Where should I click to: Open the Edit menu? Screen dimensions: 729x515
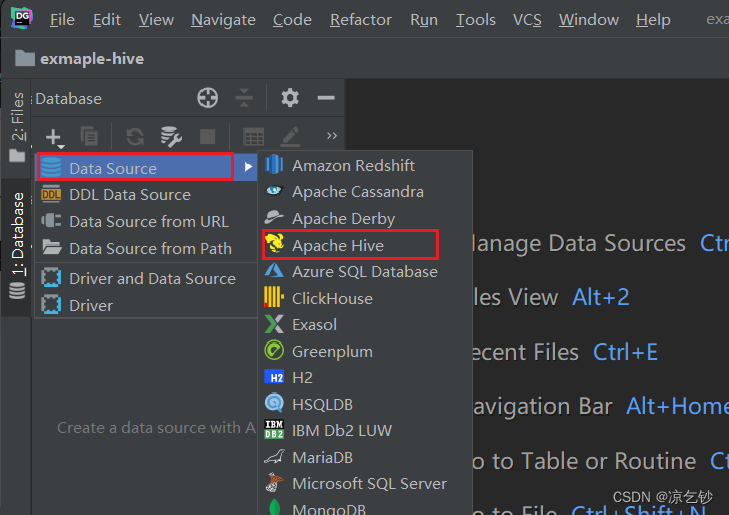coord(106,20)
